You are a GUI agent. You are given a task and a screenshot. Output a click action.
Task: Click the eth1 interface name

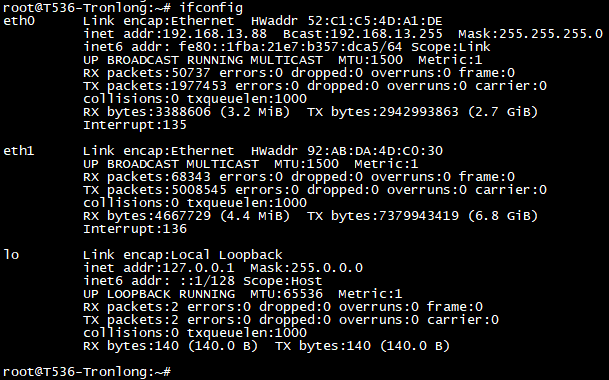[x=19, y=150]
